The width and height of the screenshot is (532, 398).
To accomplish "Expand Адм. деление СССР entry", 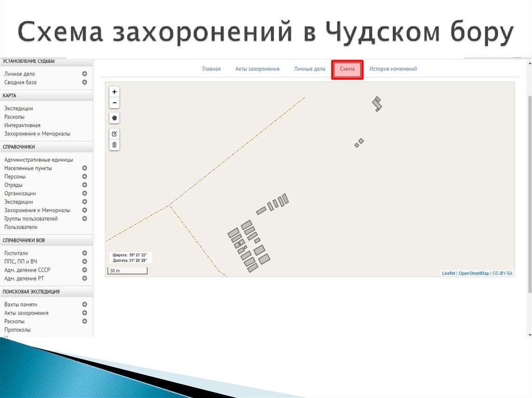I will pyautogui.click(x=84, y=269).
